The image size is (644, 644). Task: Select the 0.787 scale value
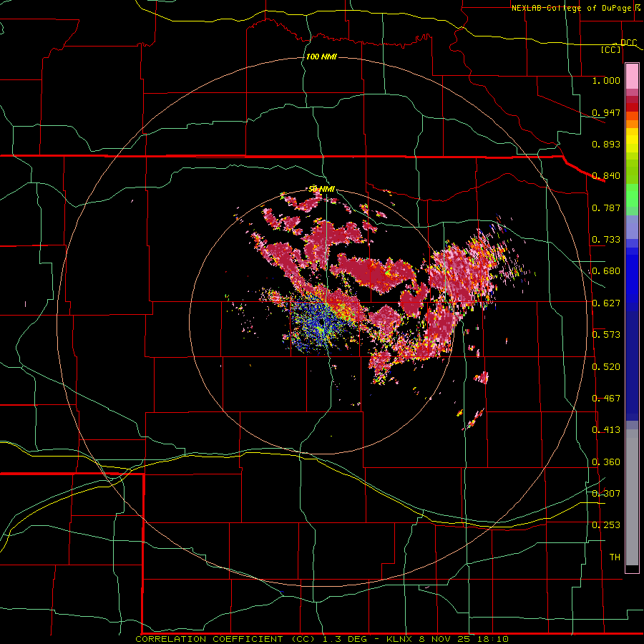tap(606, 208)
